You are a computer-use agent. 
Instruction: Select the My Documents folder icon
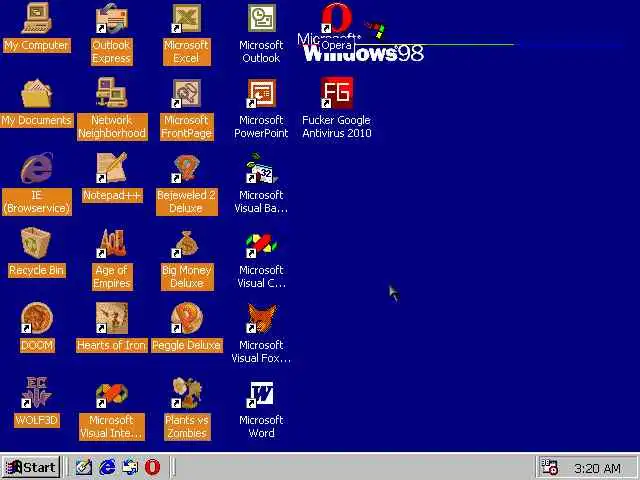coord(36,93)
